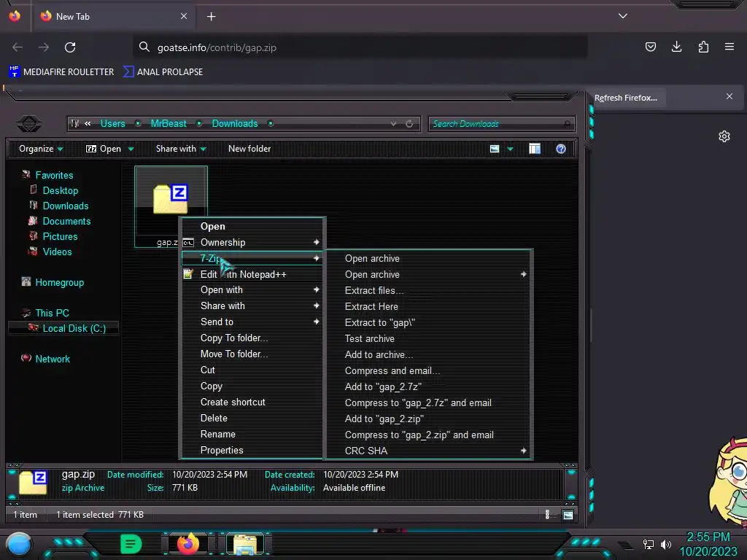Open Pocket save icon in Firefox
This screenshot has height=560, width=747.
pos(650,47)
